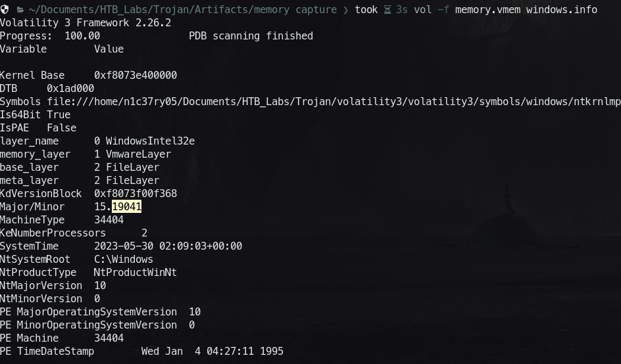Click the Kernel Base address value
The height and width of the screenshot is (364, 621).
point(136,76)
